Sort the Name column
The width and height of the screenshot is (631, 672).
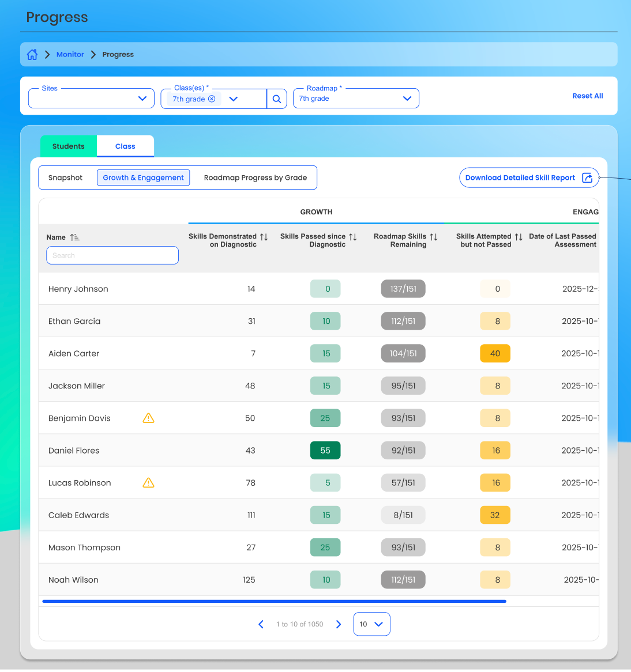coord(75,237)
